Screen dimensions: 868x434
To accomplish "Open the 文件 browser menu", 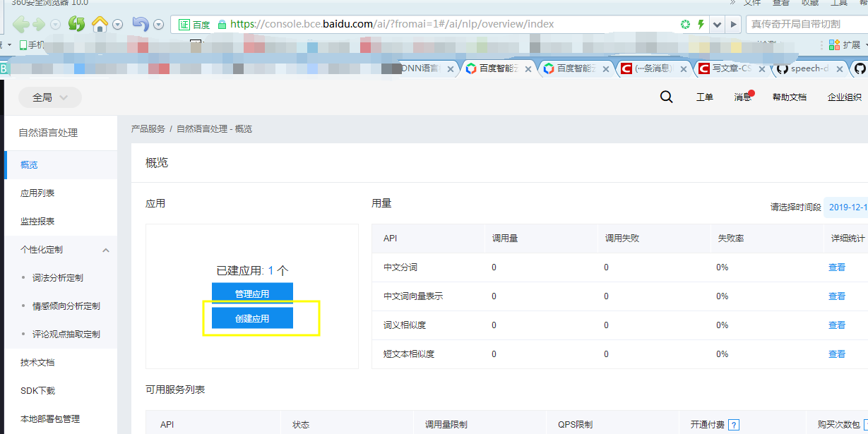I will 751,3.
